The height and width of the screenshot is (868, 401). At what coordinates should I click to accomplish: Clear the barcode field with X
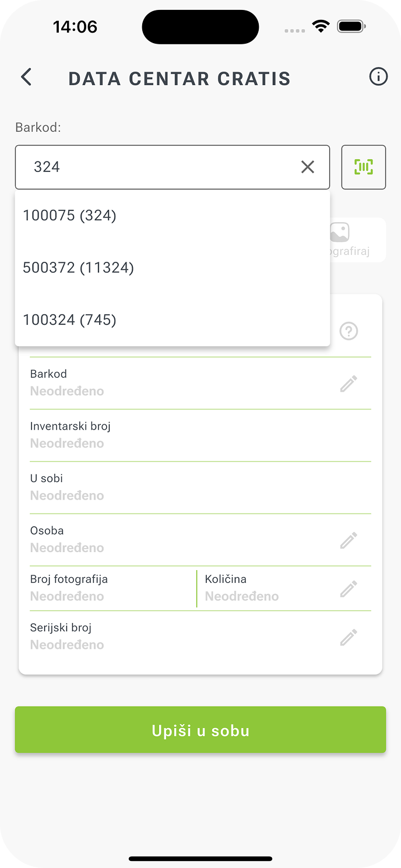coord(307,167)
